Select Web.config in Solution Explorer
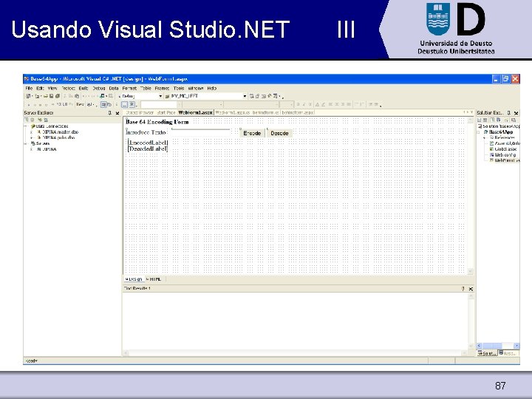This screenshot has width=532, height=399. (505, 154)
